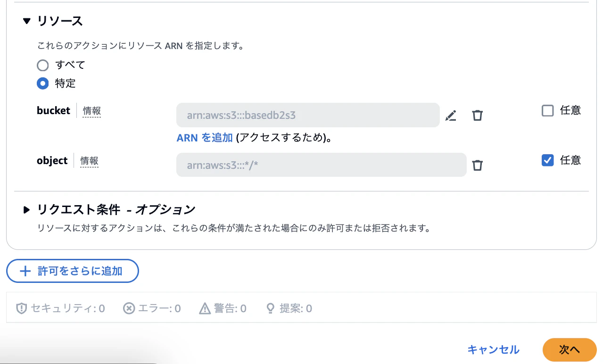The height and width of the screenshot is (364, 611).
Task: Select the 特定 radio button
Action: [43, 83]
